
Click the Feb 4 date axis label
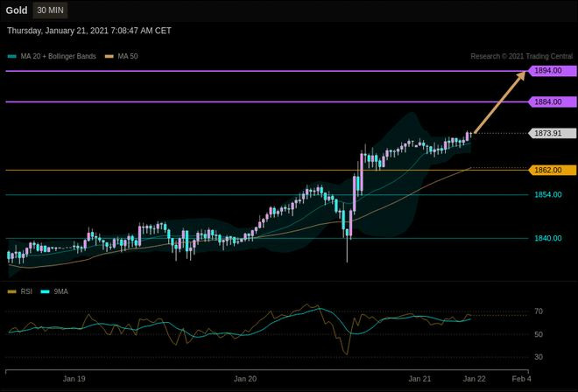pyautogui.click(x=521, y=379)
